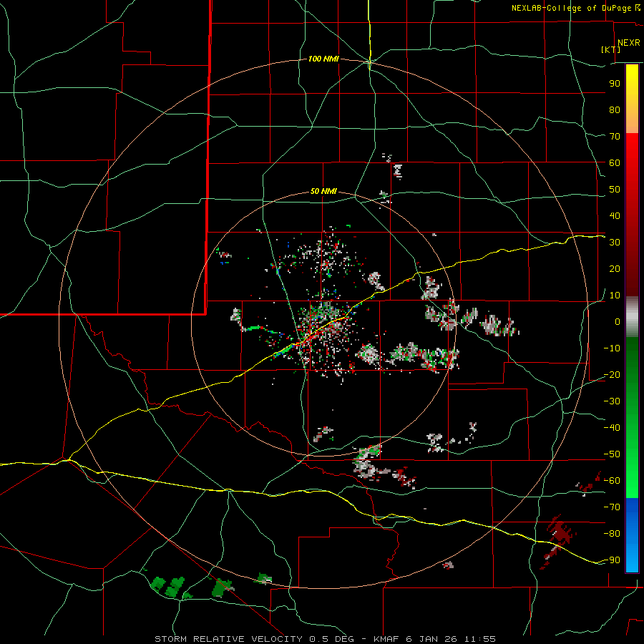Select the 50 NMI range ring label
This screenshot has width=644, height=644.
coord(323,191)
